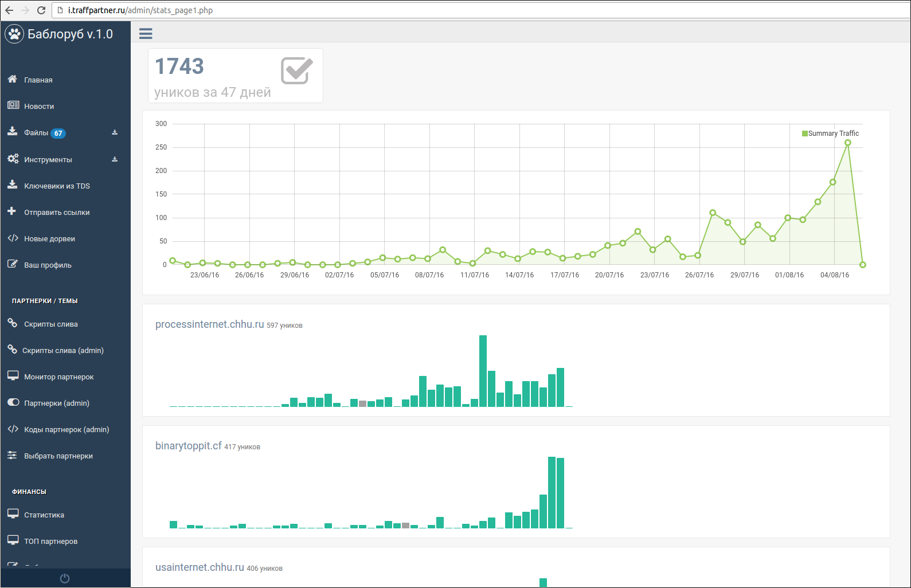Click the 597 уников count label
This screenshot has width=911, height=588.
[x=284, y=326]
